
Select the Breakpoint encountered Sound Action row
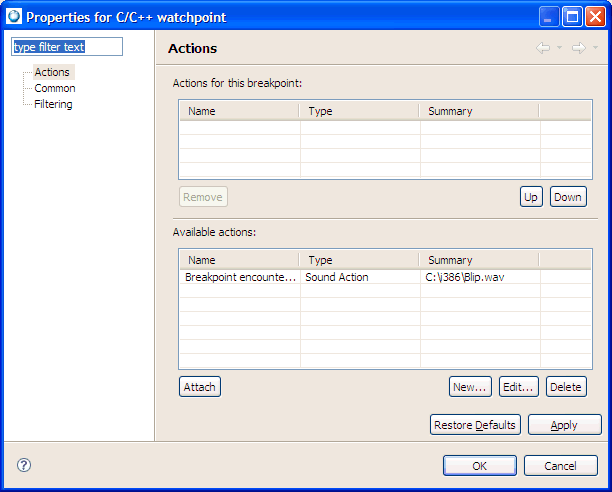[300, 277]
